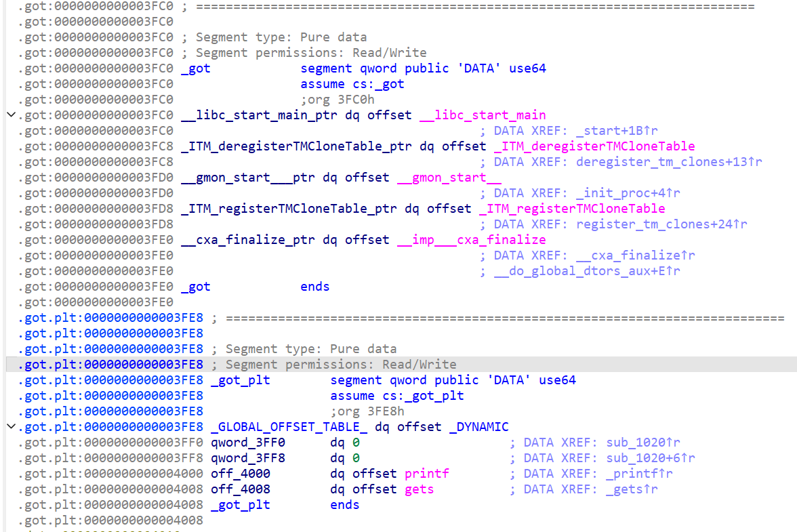797x532 pixels.
Task: Select the __cxa_finalize_ptr label
Action: (x=247, y=240)
